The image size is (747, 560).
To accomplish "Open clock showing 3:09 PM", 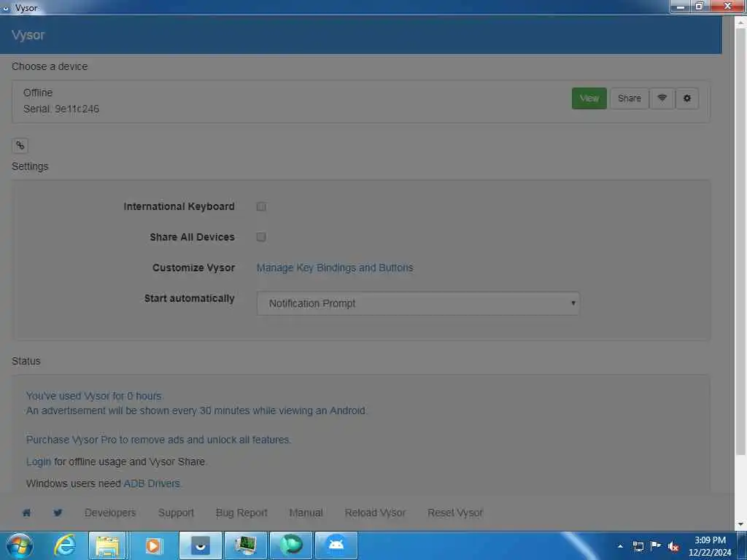I will pos(710,546).
